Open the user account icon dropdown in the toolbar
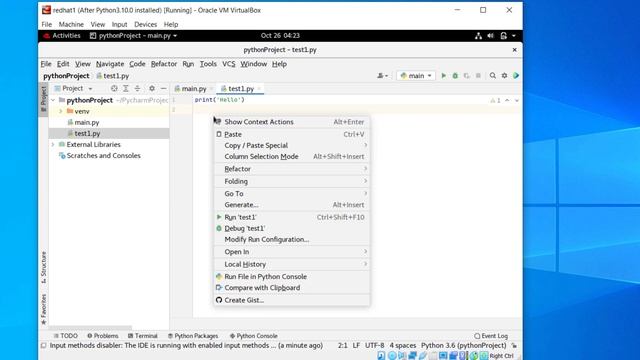The width and height of the screenshot is (640, 360). pyautogui.click(x=382, y=76)
